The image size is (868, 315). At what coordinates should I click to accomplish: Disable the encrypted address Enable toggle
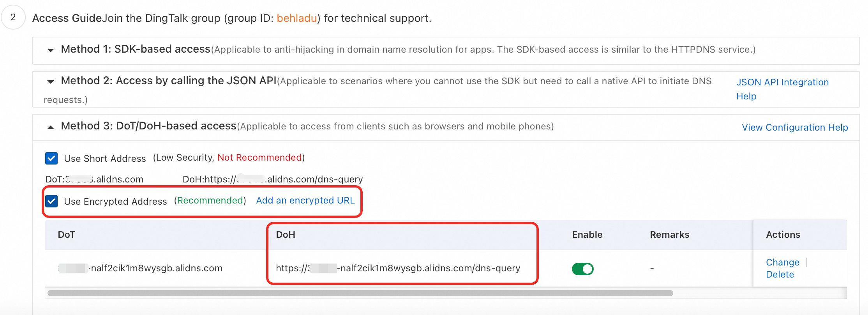tap(582, 269)
